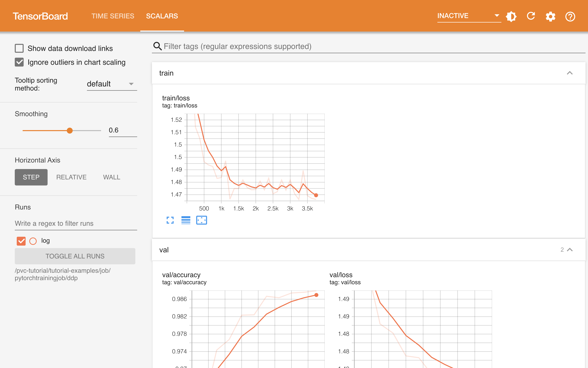
Task: Click the smoothing value 0.6 field
Action: (x=123, y=130)
